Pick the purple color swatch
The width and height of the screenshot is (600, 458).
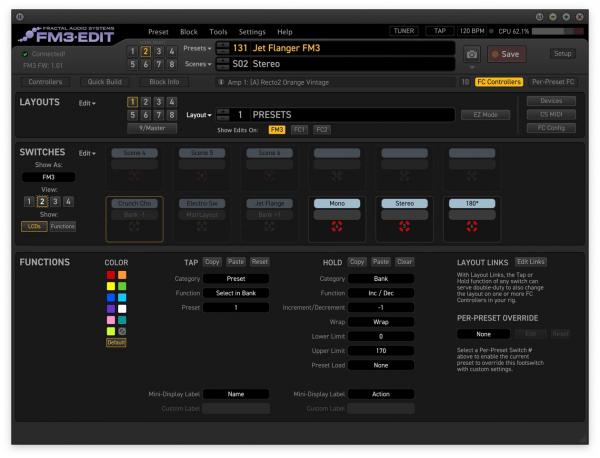[111, 309]
